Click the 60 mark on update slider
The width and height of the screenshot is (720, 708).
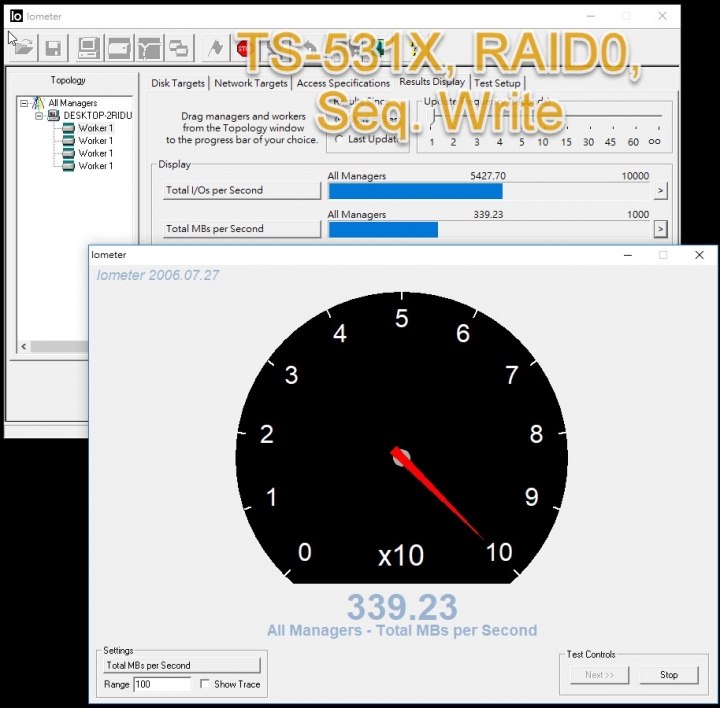coord(633,142)
